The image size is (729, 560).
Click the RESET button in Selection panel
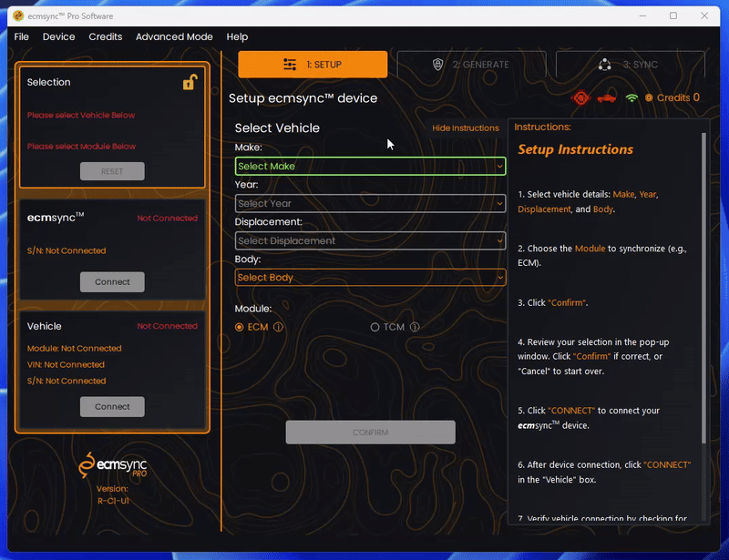click(112, 170)
